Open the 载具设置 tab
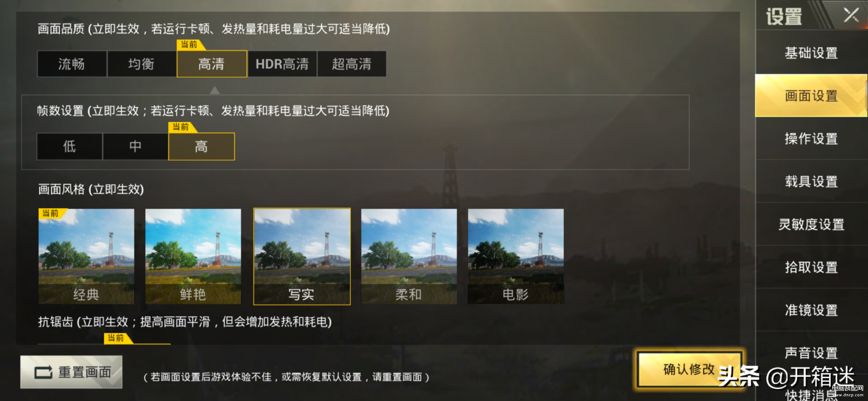The height and width of the screenshot is (401, 868). pos(811,181)
